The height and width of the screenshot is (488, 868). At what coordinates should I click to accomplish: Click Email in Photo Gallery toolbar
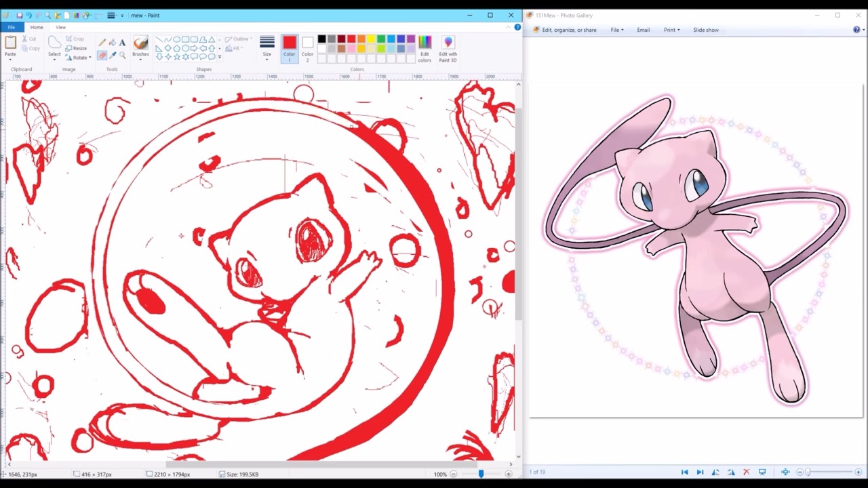[643, 30]
